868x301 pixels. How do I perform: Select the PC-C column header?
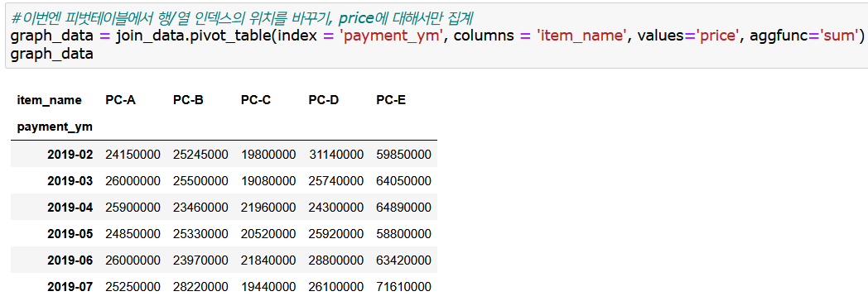point(256,100)
